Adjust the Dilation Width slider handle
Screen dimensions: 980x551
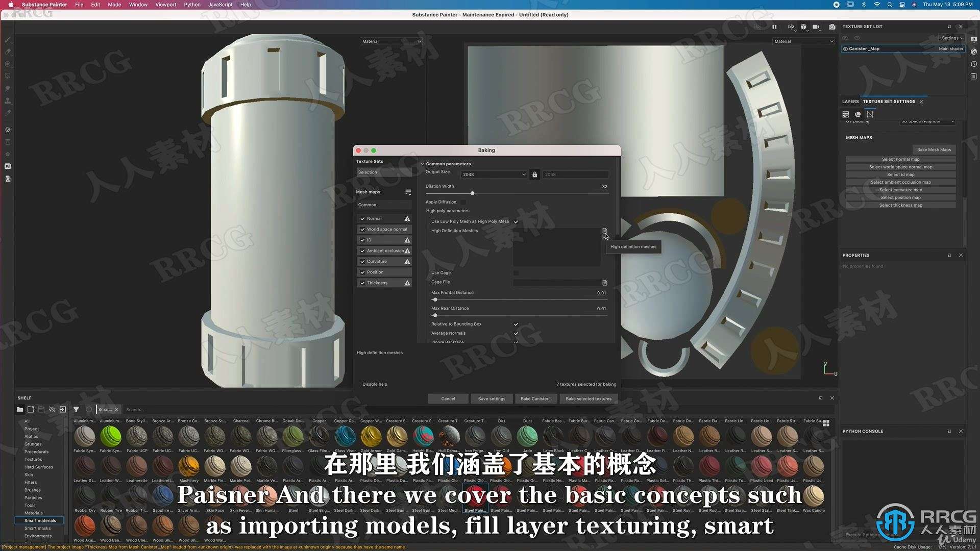pyautogui.click(x=473, y=193)
